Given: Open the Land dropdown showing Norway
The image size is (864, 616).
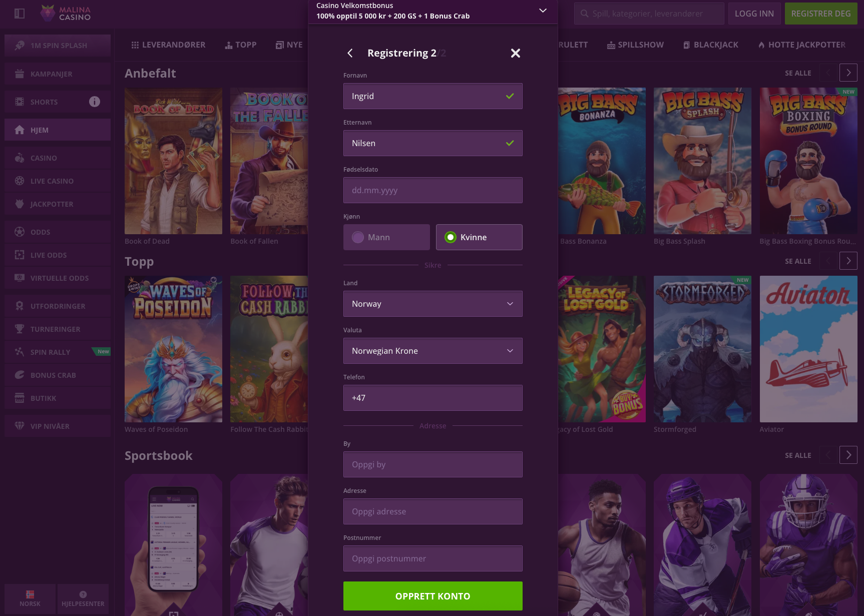Looking at the screenshot, I should click(x=433, y=304).
